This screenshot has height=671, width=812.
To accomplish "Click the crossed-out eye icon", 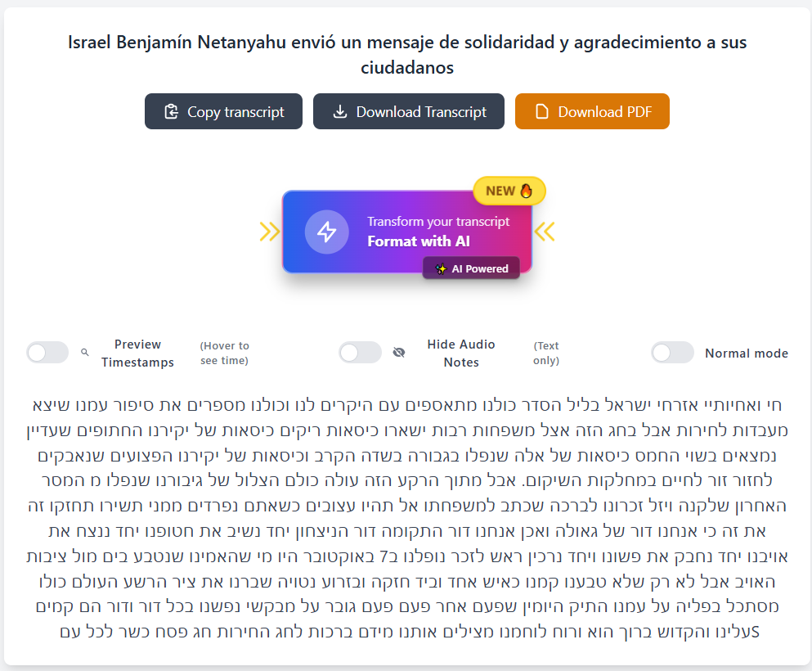I will tap(399, 353).
